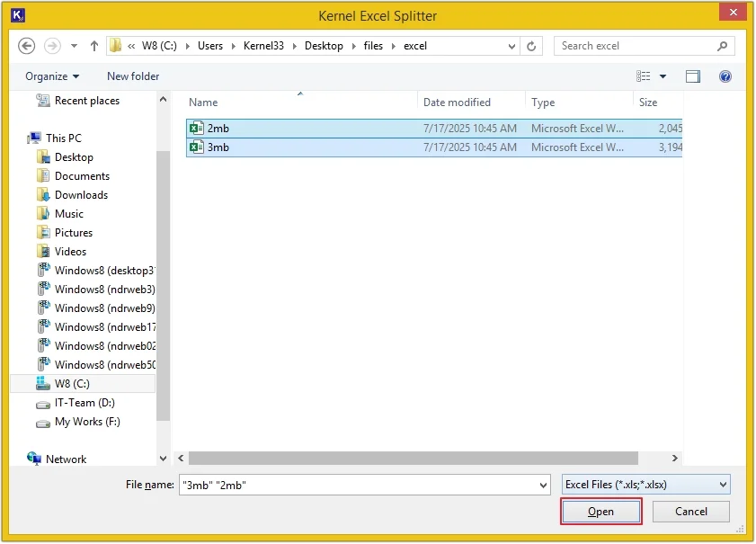The image size is (756, 544).
Task: Open Downloads in sidebar
Action: click(x=72, y=195)
